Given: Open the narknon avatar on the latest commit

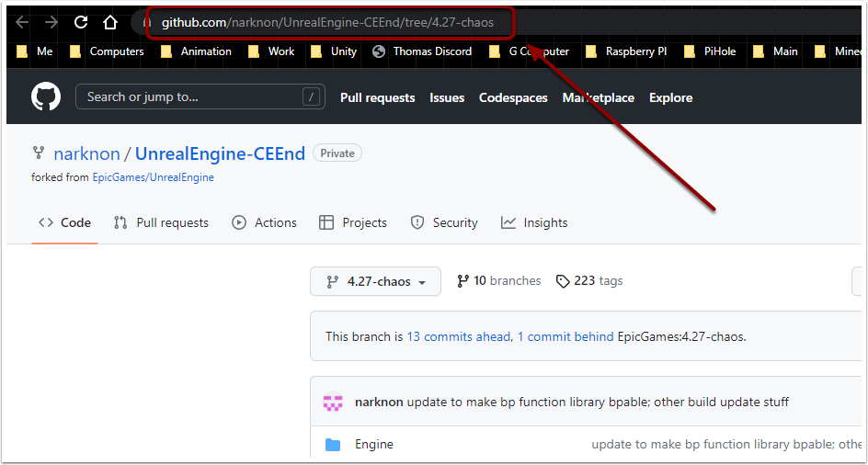Looking at the screenshot, I should (333, 402).
